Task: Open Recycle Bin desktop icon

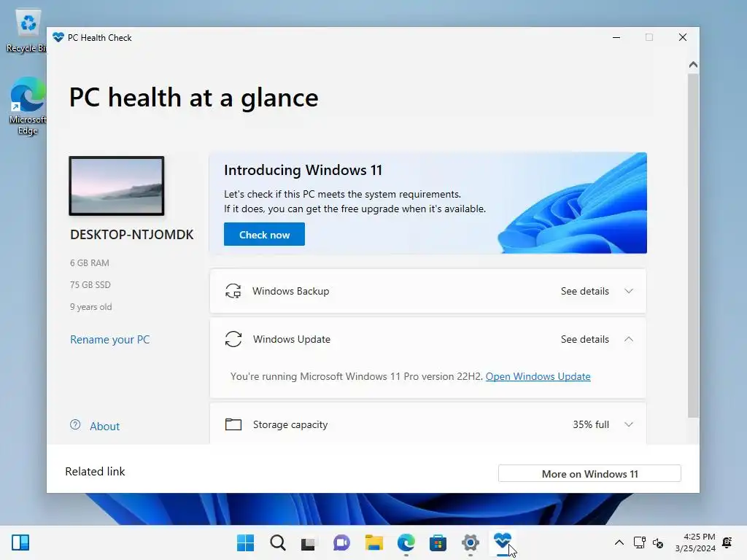Action: 27,31
